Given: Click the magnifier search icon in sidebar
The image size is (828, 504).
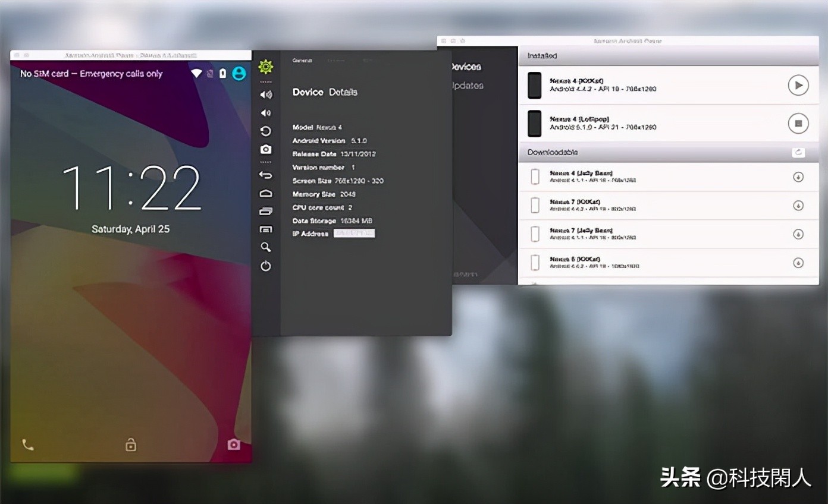Looking at the screenshot, I should coord(266,247).
